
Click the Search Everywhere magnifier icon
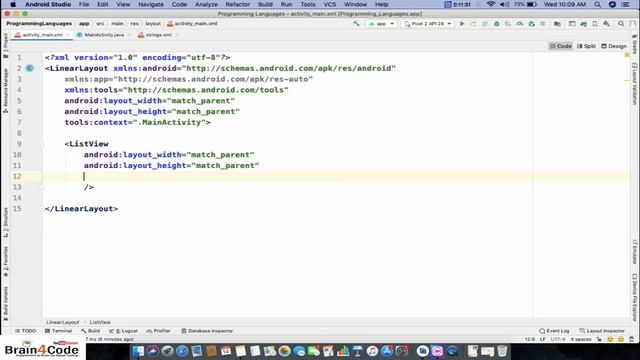point(621,24)
